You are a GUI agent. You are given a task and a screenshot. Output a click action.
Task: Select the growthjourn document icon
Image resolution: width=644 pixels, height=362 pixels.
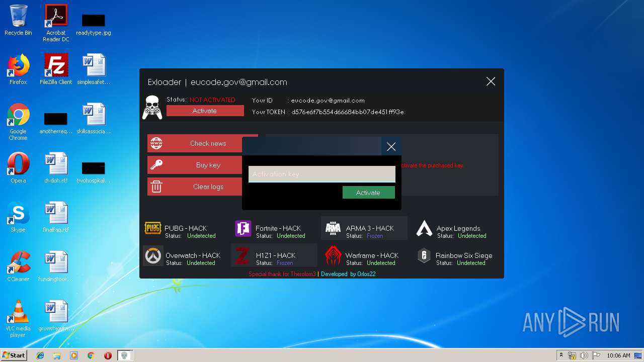click(x=56, y=316)
